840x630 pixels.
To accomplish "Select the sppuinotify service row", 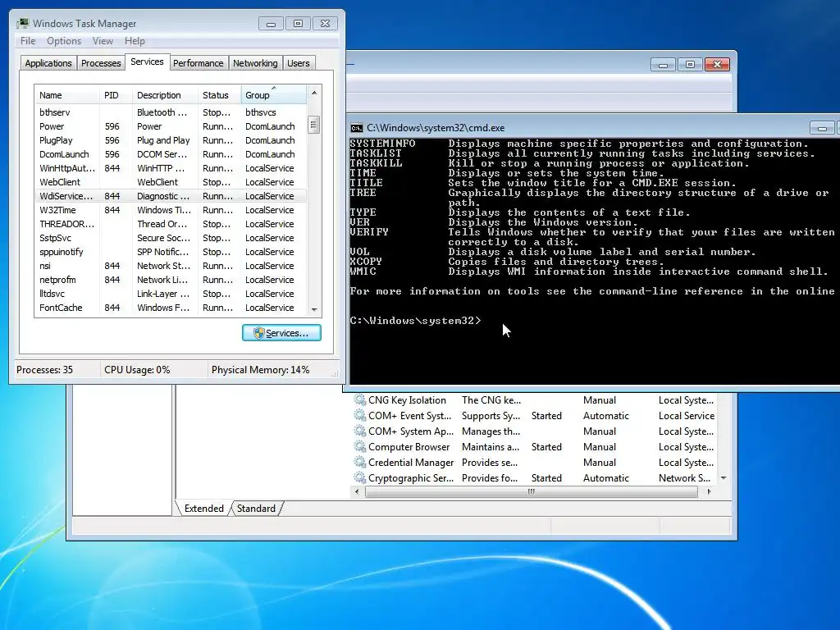I will 171,252.
